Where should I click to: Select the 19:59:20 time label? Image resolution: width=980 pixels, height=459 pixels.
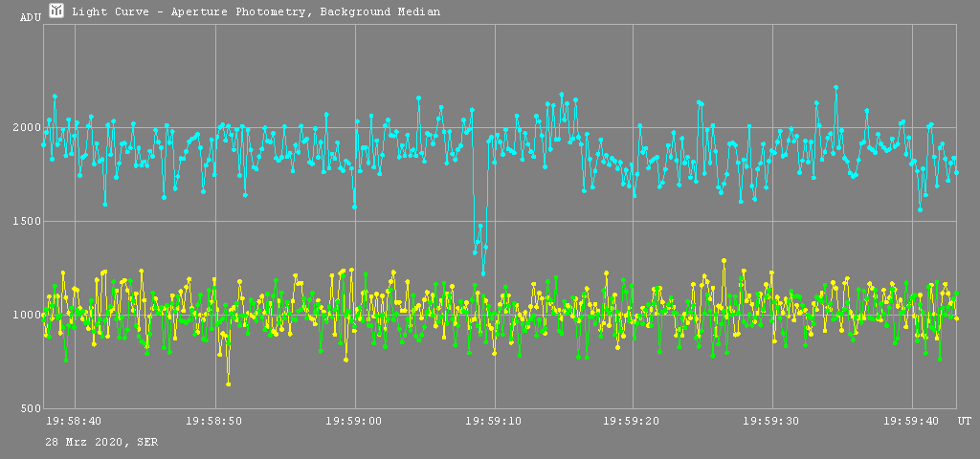[x=633, y=421]
